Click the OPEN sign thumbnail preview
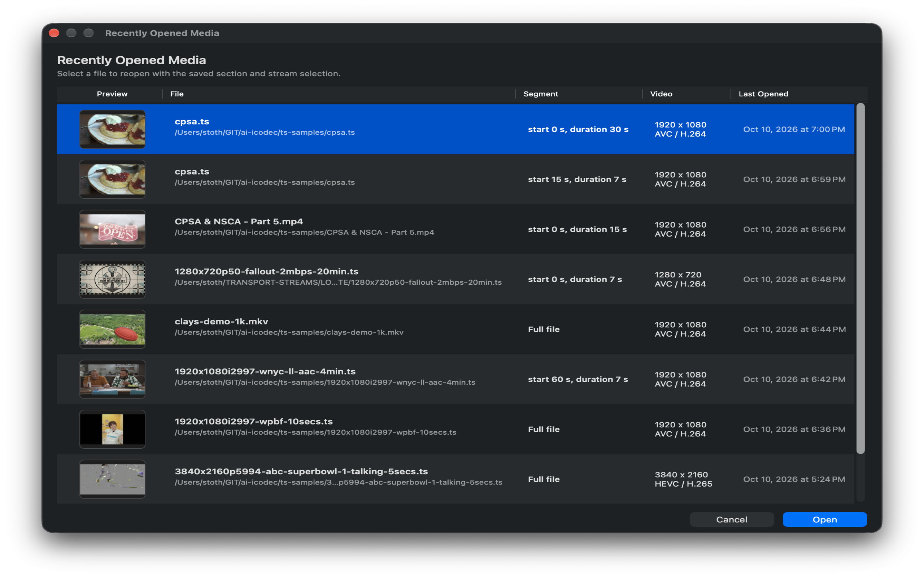The height and width of the screenshot is (578, 924). (x=112, y=229)
